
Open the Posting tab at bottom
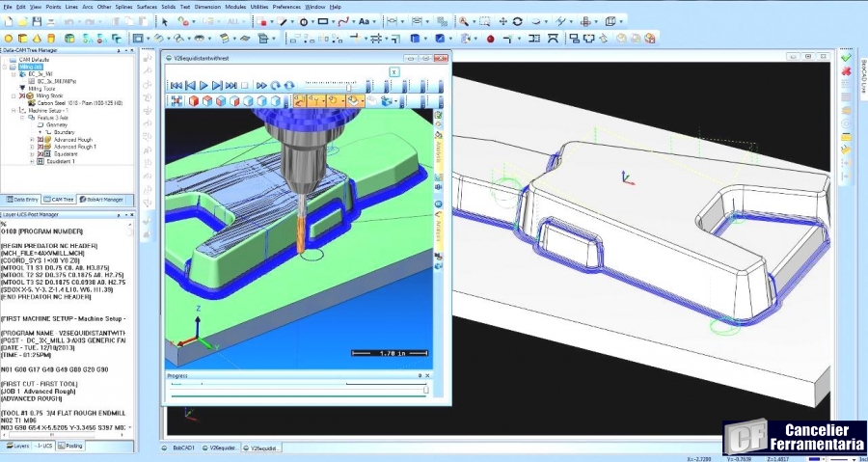70,446
